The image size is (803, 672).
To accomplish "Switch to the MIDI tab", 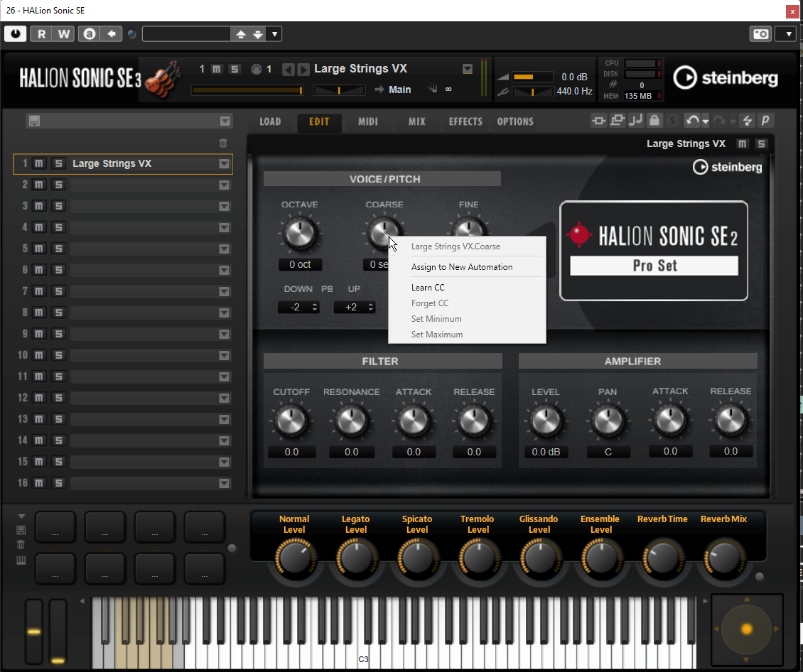I will point(367,121).
